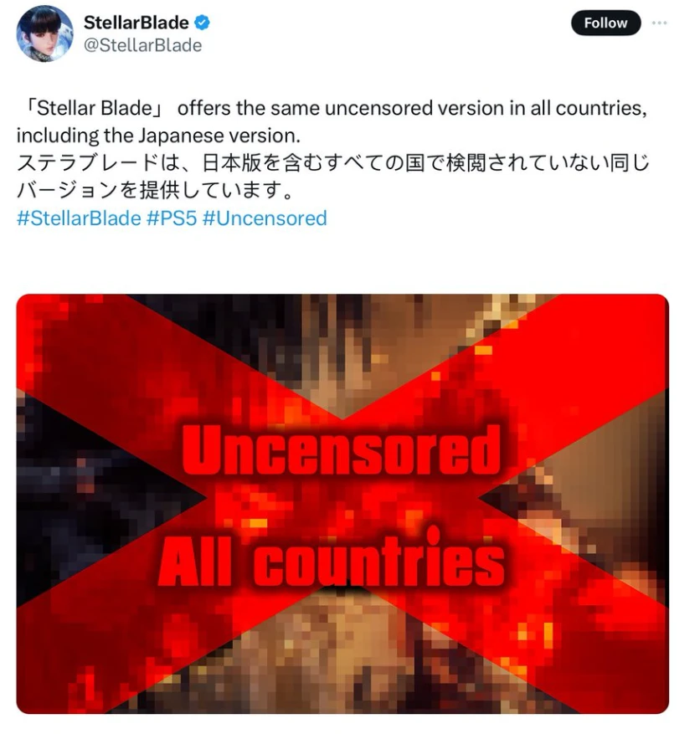Click the 'including the Japanese version.' line

point(158,136)
